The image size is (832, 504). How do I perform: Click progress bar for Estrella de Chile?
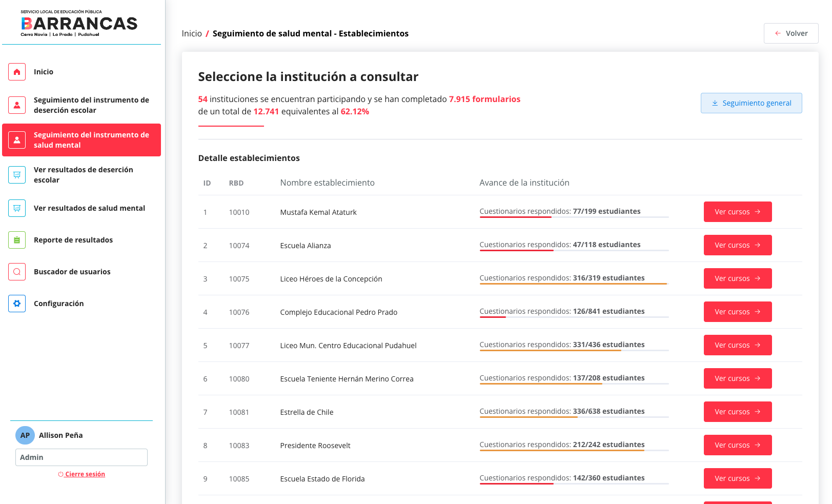pyautogui.click(x=574, y=417)
